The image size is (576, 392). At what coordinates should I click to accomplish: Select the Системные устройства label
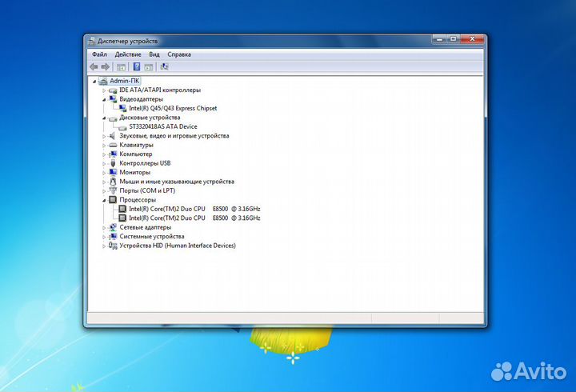click(x=152, y=237)
